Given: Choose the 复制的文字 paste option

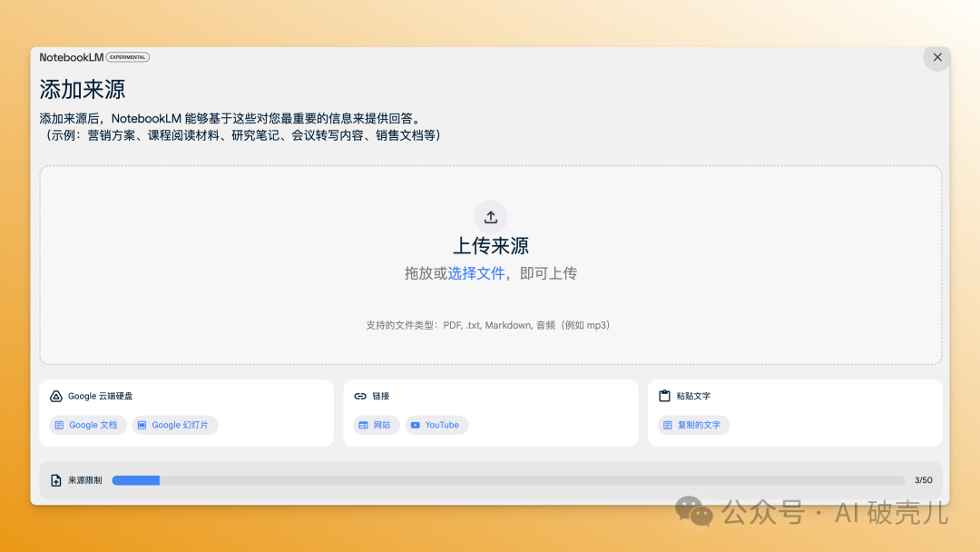Looking at the screenshot, I should click(693, 425).
